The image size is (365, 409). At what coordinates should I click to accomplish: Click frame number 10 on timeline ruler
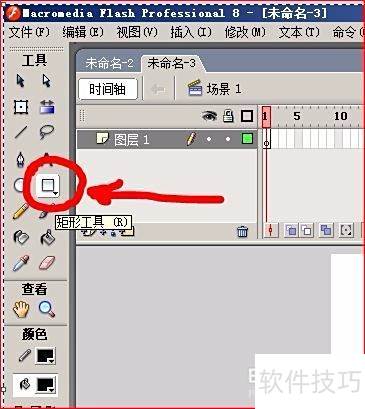point(340,116)
